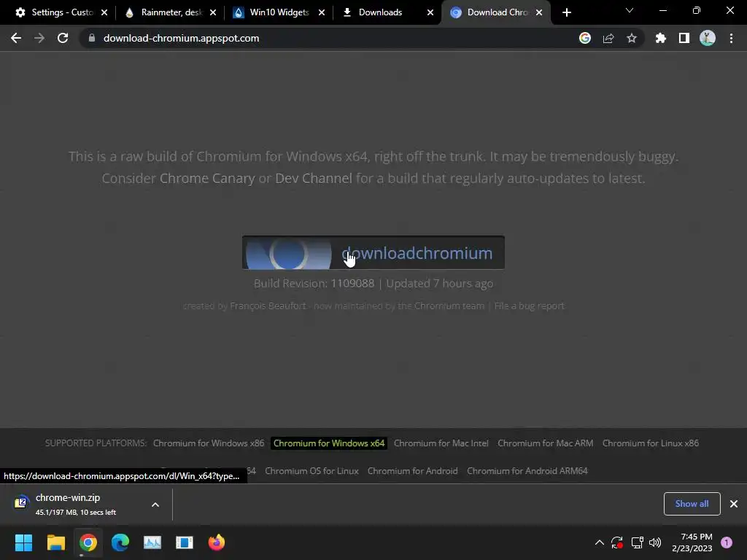Select Chromium for Linux x86 platform
Viewport: 747px width, 560px height.
pyautogui.click(x=651, y=443)
